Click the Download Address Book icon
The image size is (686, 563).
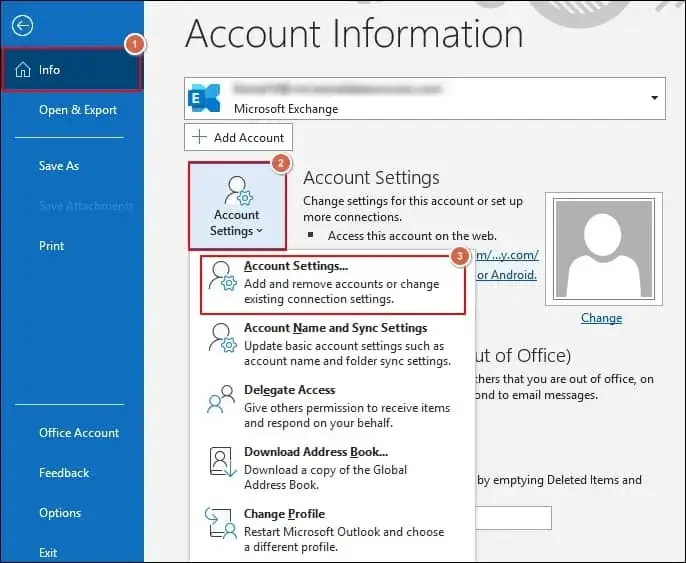coord(222,462)
